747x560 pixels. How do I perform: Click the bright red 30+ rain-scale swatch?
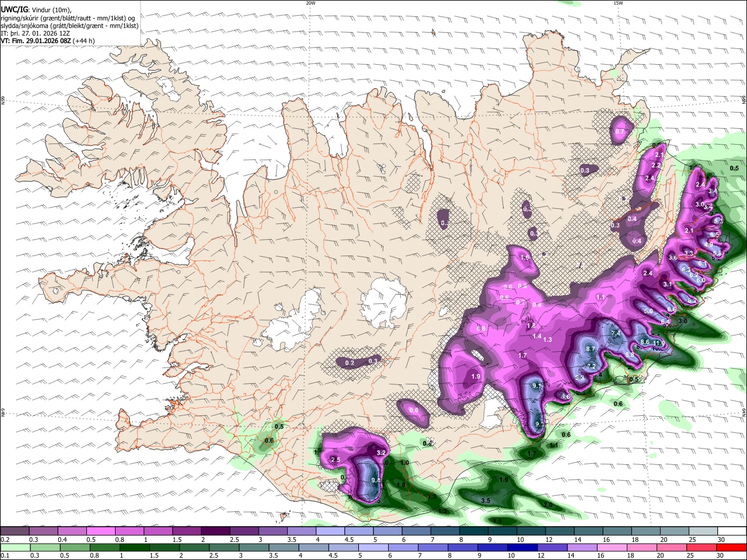tap(732, 548)
